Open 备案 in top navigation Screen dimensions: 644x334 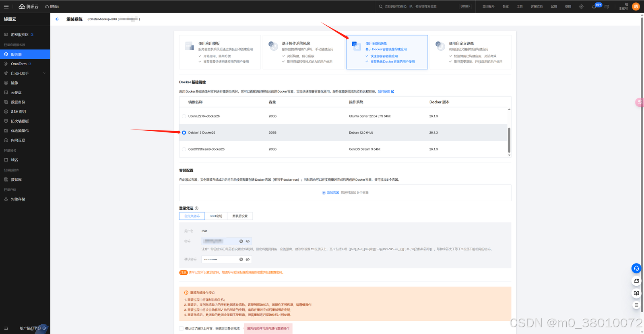tap(506, 6)
